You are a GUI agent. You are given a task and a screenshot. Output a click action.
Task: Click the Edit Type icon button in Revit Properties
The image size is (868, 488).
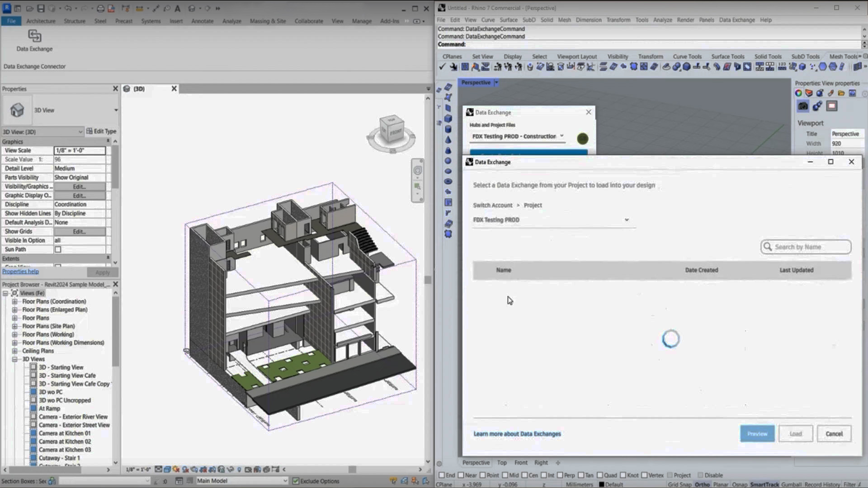(101, 131)
